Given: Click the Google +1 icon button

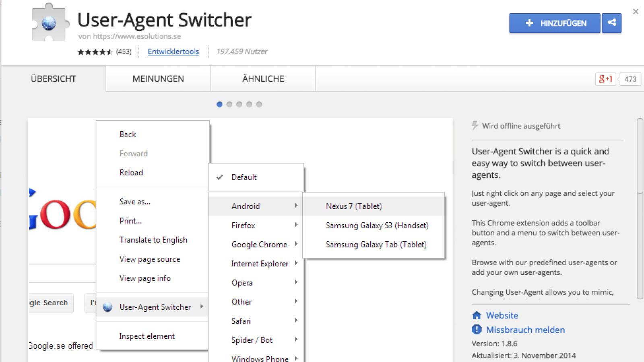Looking at the screenshot, I should [606, 79].
